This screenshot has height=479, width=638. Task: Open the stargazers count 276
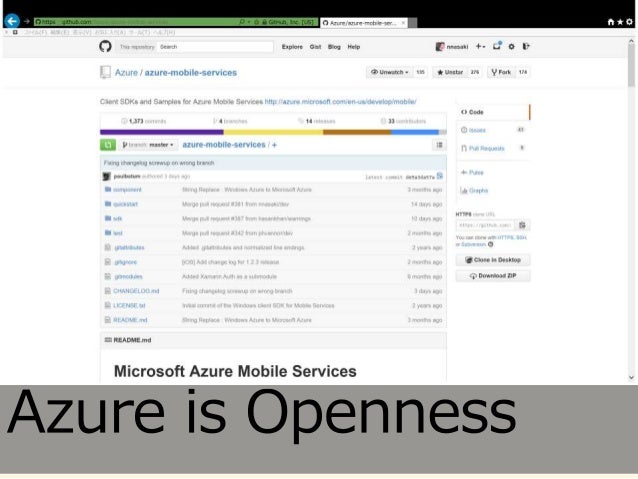475,72
